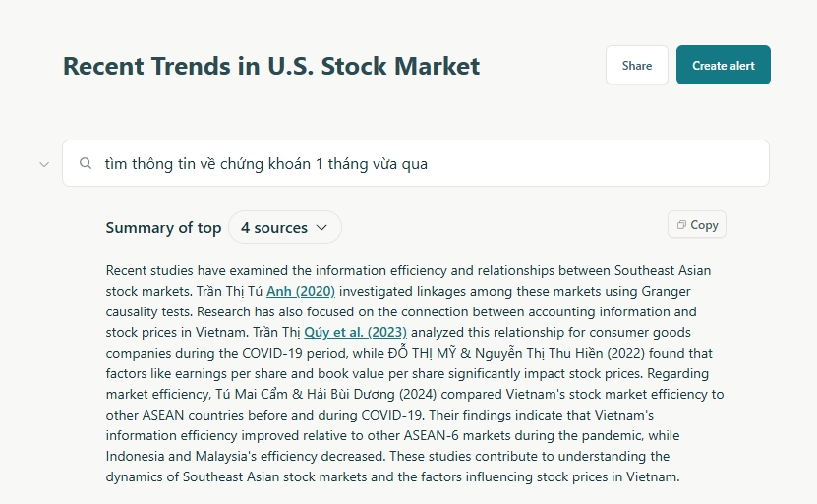Focus the search query input field
Image resolution: width=817 pixels, height=504 pixels.
[416, 163]
